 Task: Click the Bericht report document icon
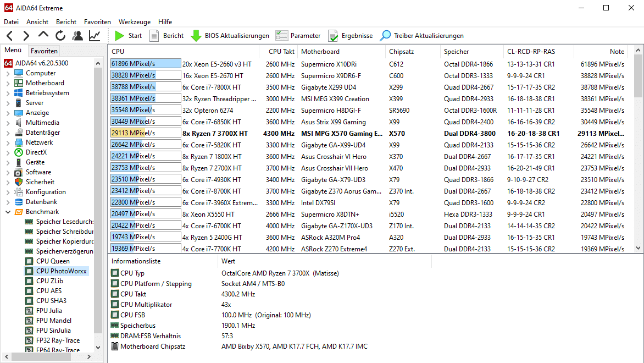click(x=154, y=36)
